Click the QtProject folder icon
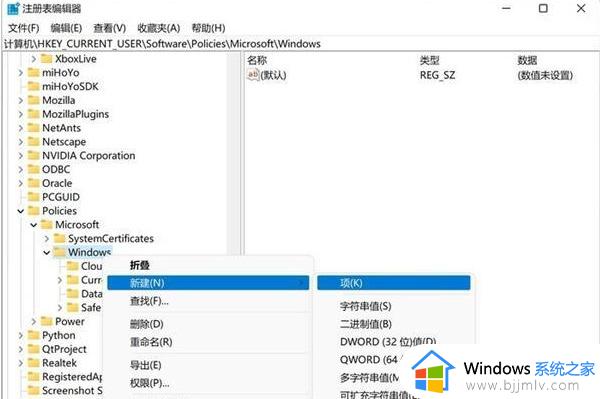Viewport: 600px width, 399px height. (x=34, y=349)
